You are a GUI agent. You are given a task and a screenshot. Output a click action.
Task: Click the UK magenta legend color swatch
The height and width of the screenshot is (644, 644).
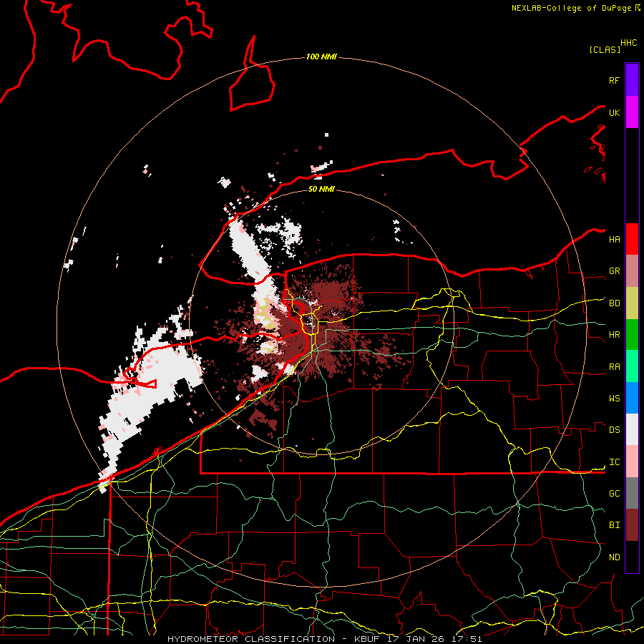pos(632,112)
